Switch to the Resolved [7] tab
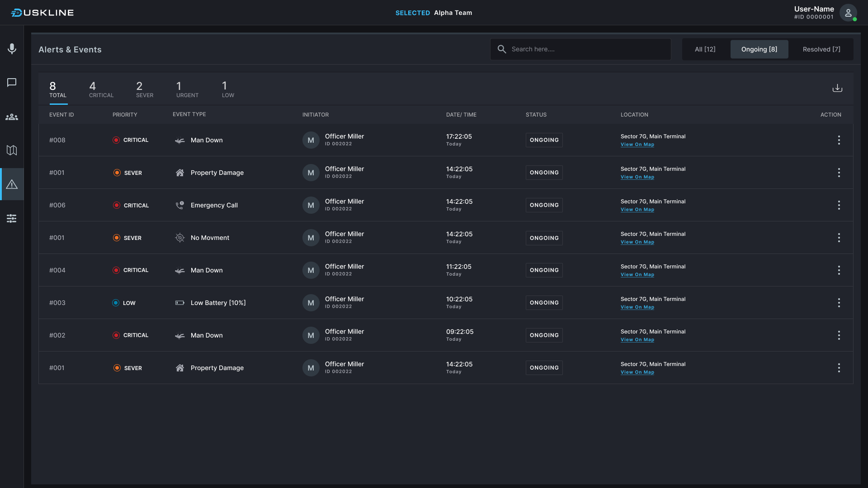The height and width of the screenshot is (488, 868). [x=821, y=49]
